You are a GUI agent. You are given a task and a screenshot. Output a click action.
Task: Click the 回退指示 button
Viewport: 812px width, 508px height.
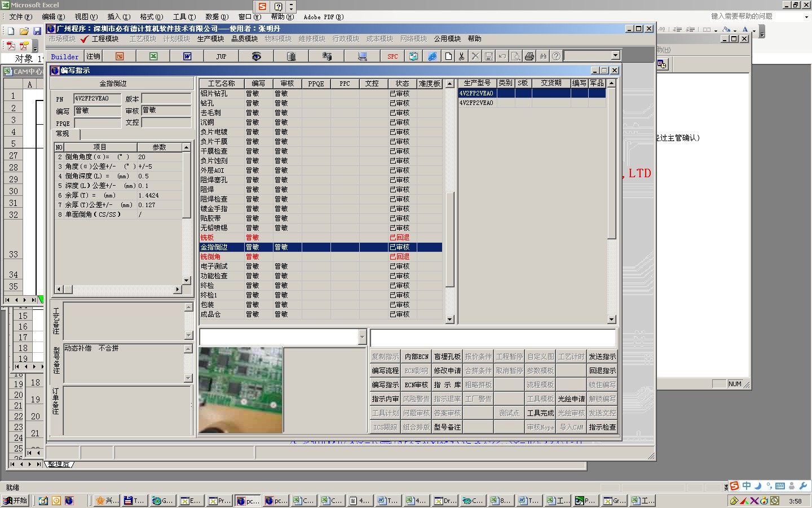[602, 371]
